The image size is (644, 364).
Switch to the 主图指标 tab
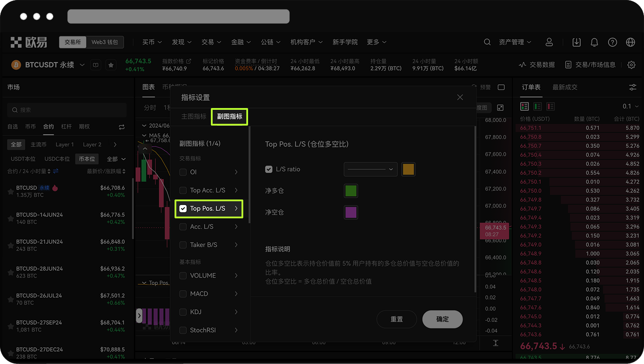193,117
